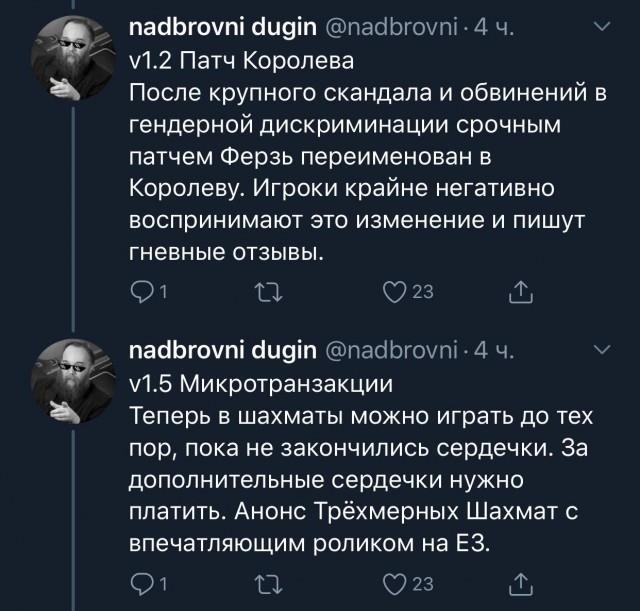Screen dimensions: 640x611
Task: Reply to the v1.2 Патч Королева tweet
Action: click(x=141, y=290)
